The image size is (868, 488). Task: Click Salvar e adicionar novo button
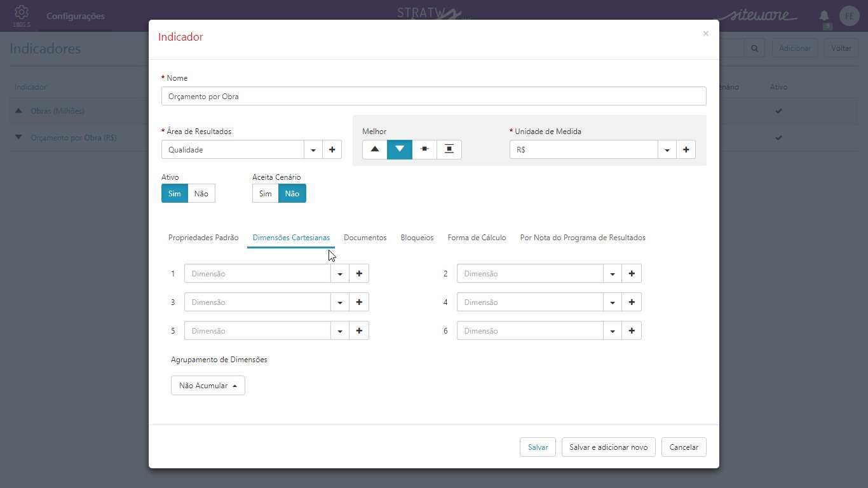[x=608, y=447]
